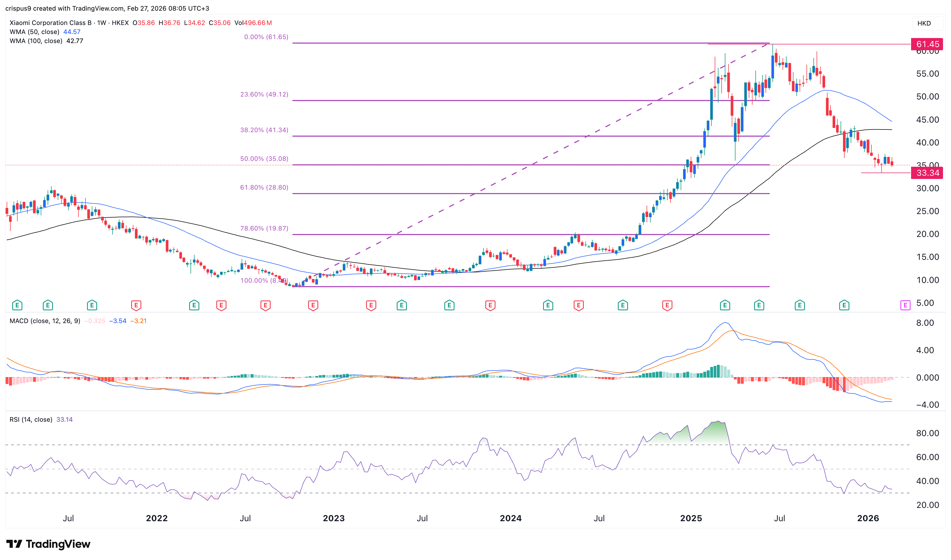Click the WMA (100, close) indicator legend
This screenshot has height=560, width=951.
click(x=36, y=41)
